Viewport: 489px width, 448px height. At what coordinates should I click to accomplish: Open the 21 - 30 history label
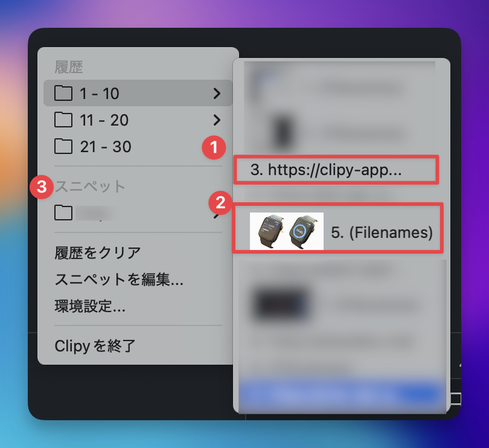tap(106, 147)
